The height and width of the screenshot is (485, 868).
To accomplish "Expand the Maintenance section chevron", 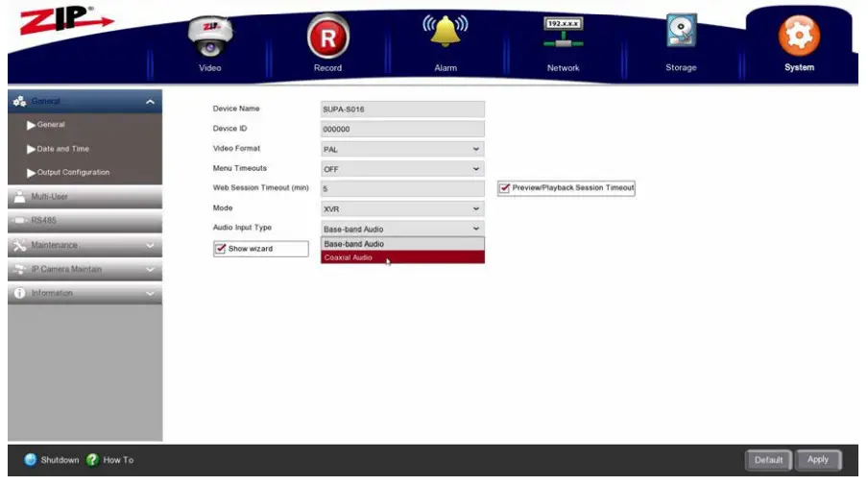I will [x=150, y=245].
